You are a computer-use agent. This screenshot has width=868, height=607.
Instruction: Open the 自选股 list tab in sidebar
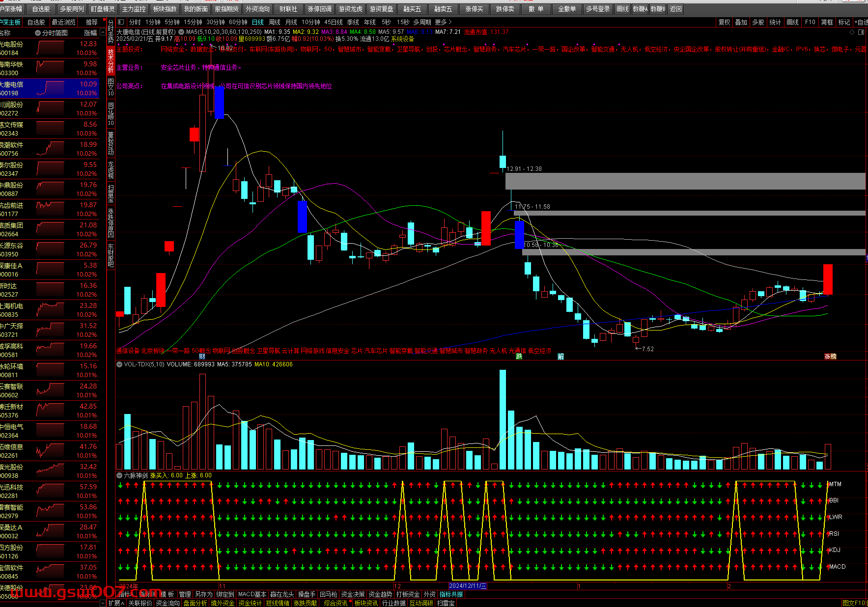36,22
